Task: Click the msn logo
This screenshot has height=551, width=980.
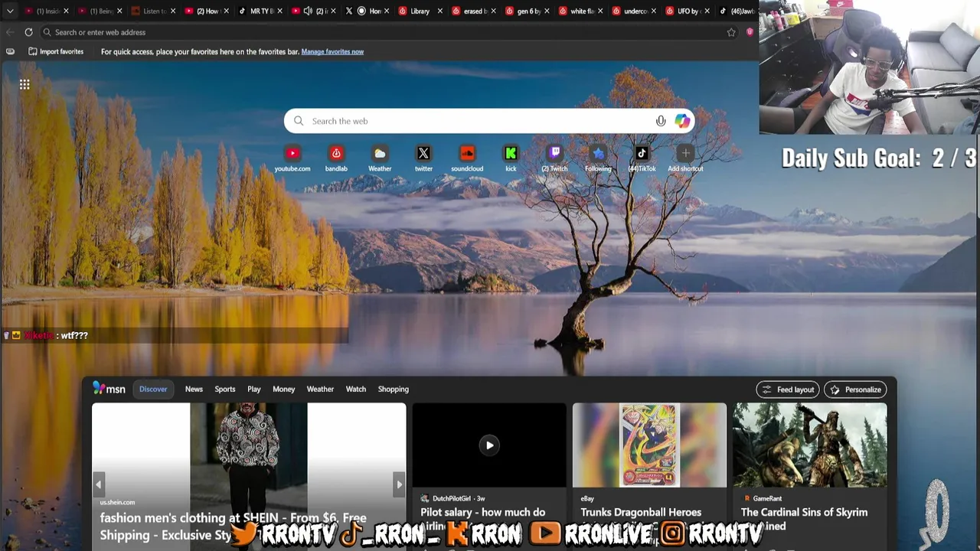Action: [109, 389]
